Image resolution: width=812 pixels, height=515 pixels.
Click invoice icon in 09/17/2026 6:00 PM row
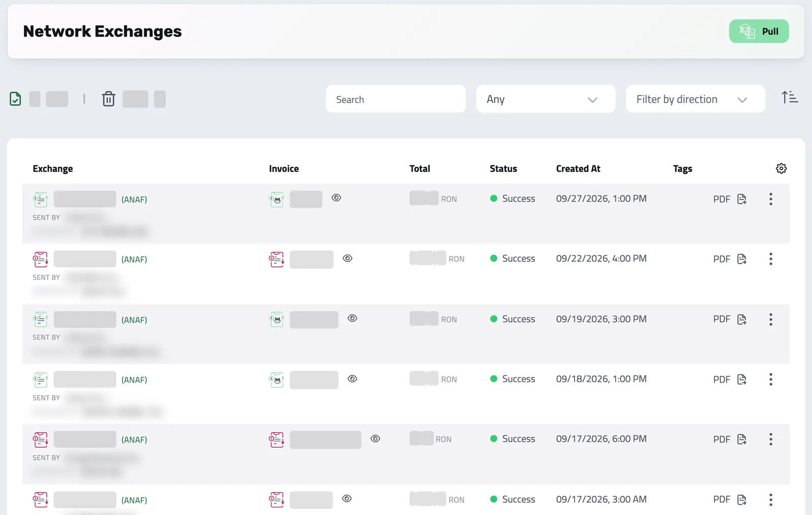click(x=277, y=439)
